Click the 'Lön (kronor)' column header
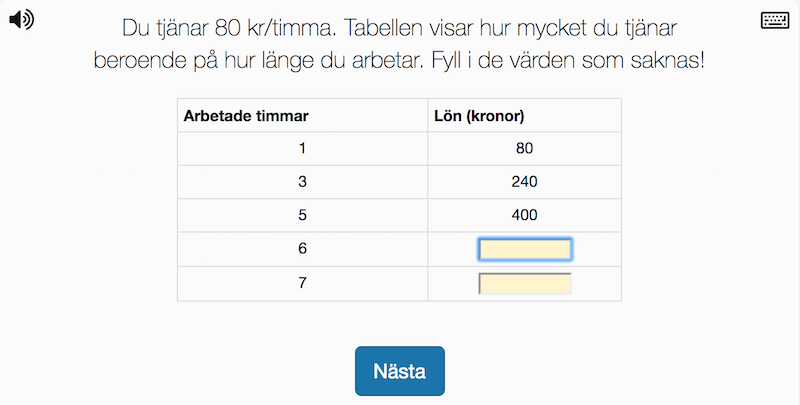 pos(479,116)
